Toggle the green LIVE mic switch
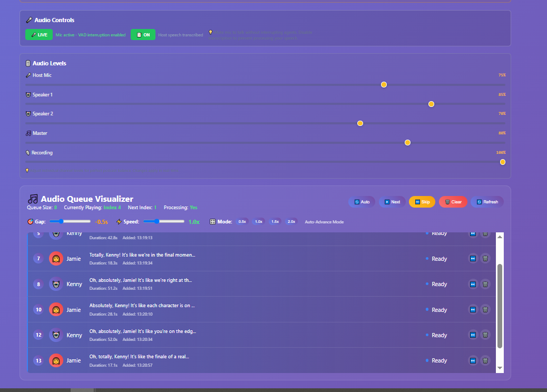This screenshot has height=392, width=547. coord(39,34)
